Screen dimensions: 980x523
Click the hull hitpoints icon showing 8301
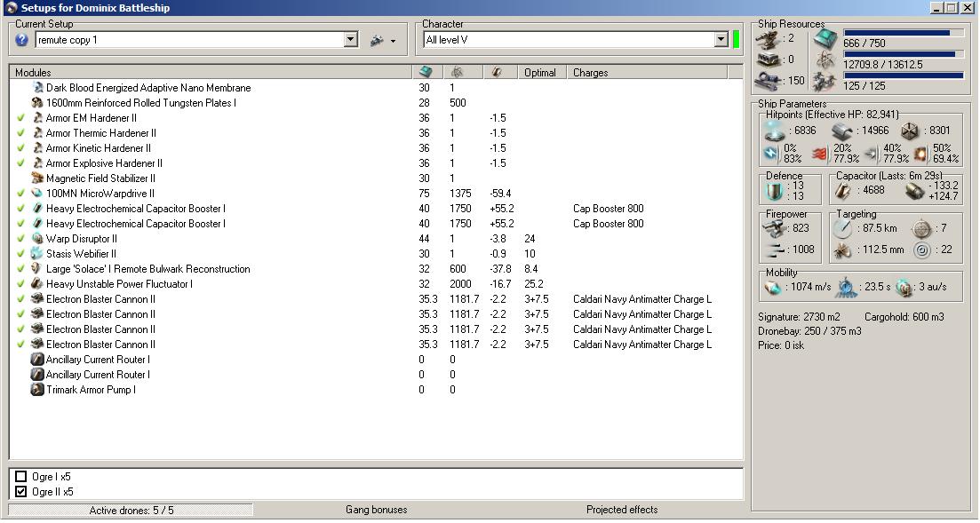click(910, 131)
